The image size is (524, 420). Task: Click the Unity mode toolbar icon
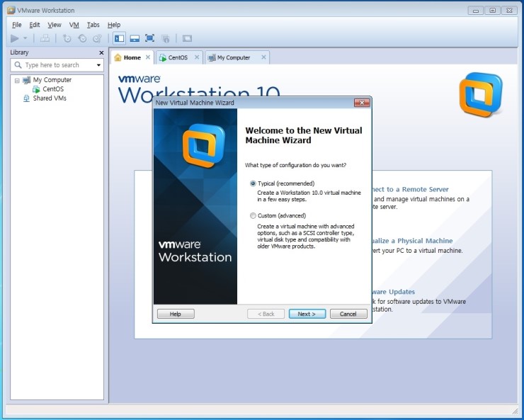click(165, 38)
